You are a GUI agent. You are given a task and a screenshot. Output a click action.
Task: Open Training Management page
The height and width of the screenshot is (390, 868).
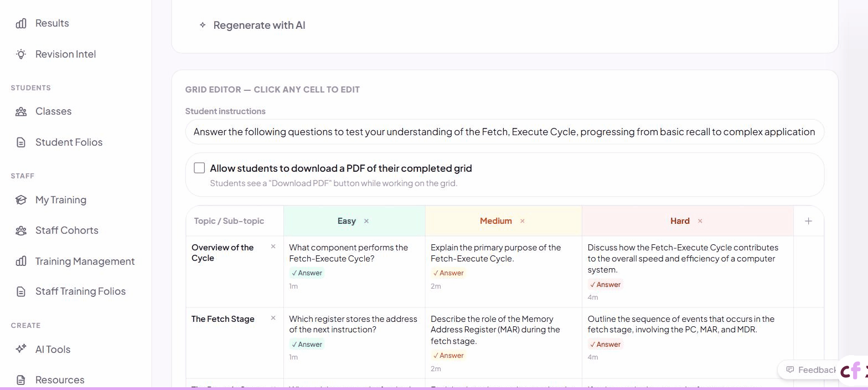(85, 261)
